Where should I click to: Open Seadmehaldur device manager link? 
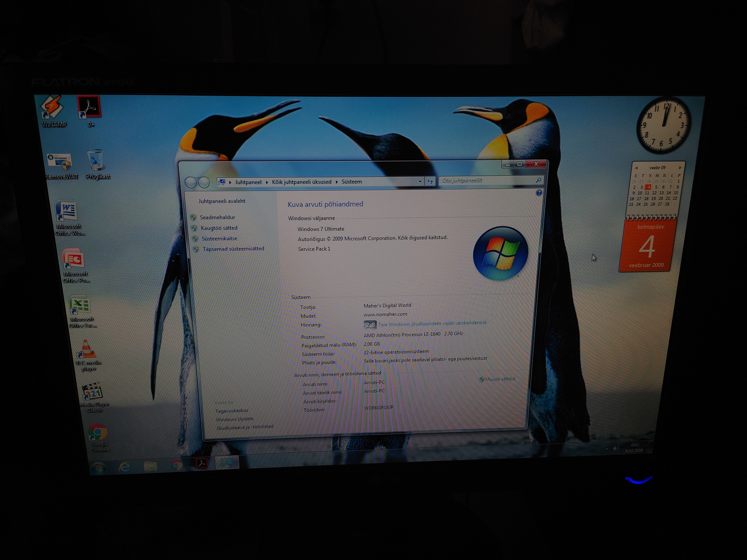[218, 217]
